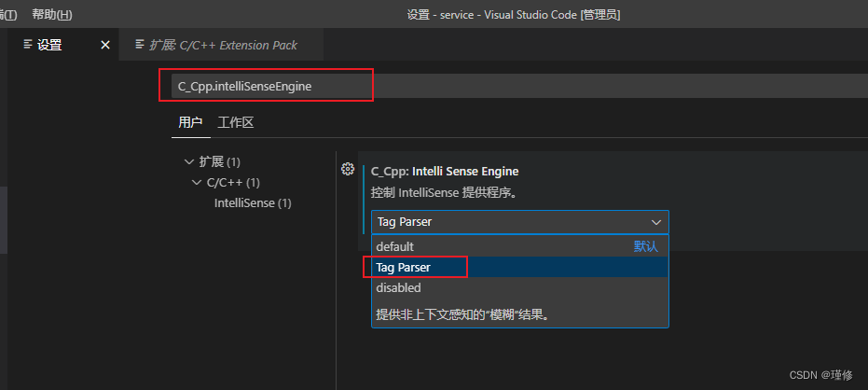Image resolution: width=868 pixels, height=390 pixels.
Task: Choose the disabled option in the dropdown
Action: pos(520,288)
